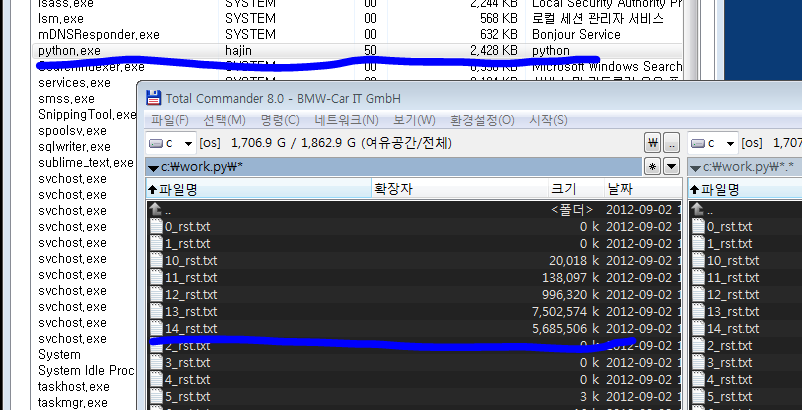Click the <폴더> entry in left panel
Image resolution: width=802 pixels, height=410 pixels.
[x=572, y=210]
